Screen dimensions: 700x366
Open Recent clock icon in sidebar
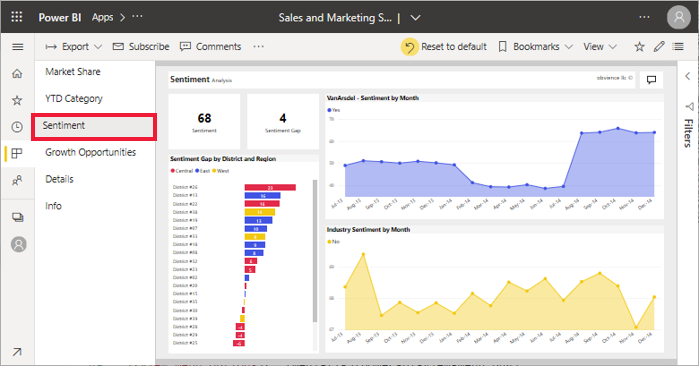click(17, 127)
